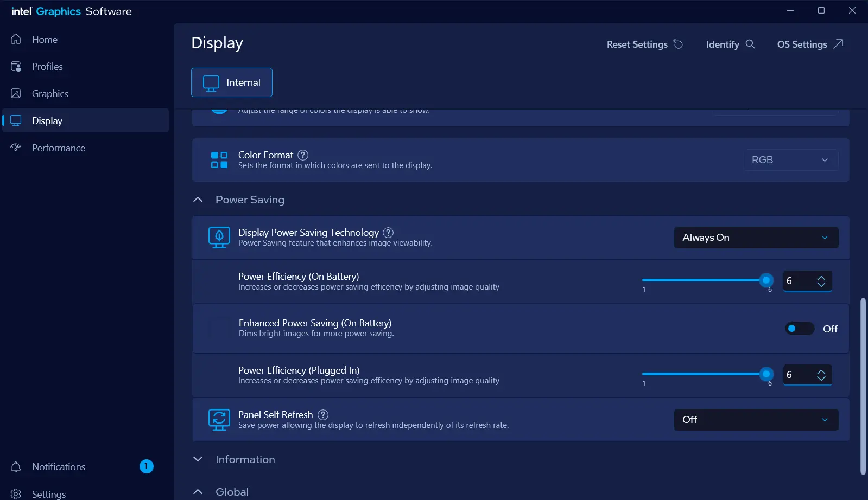Click 'Save power allowing the display to refresh' text

pyautogui.click(x=373, y=425)
